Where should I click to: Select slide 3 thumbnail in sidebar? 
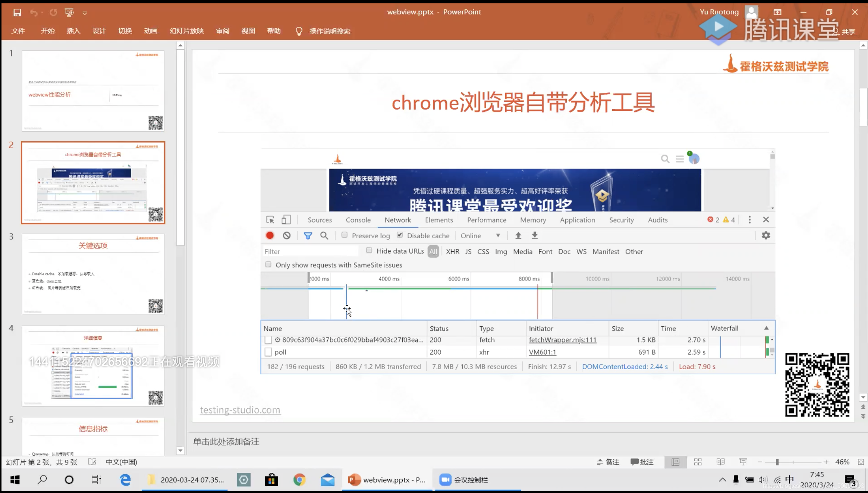coord(93,274)
